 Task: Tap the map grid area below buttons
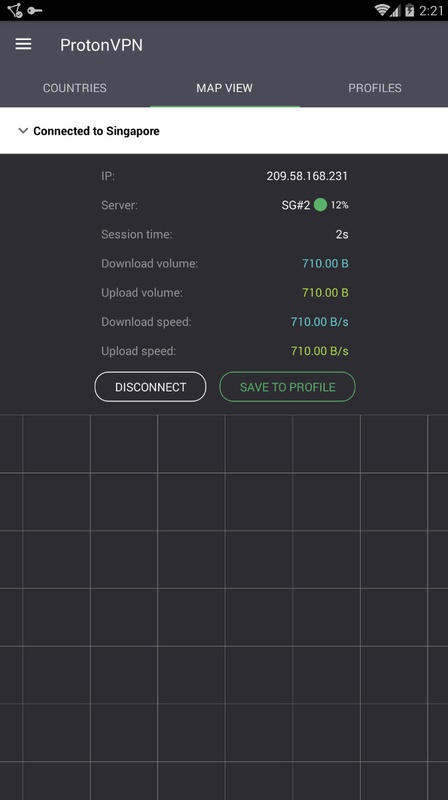[224, 607]
